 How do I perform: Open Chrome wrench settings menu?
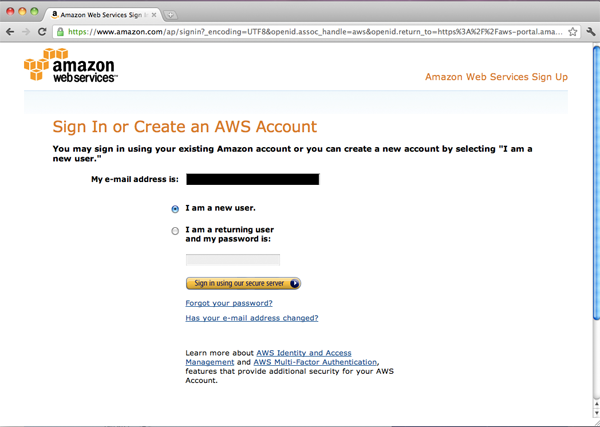[591, 32]
